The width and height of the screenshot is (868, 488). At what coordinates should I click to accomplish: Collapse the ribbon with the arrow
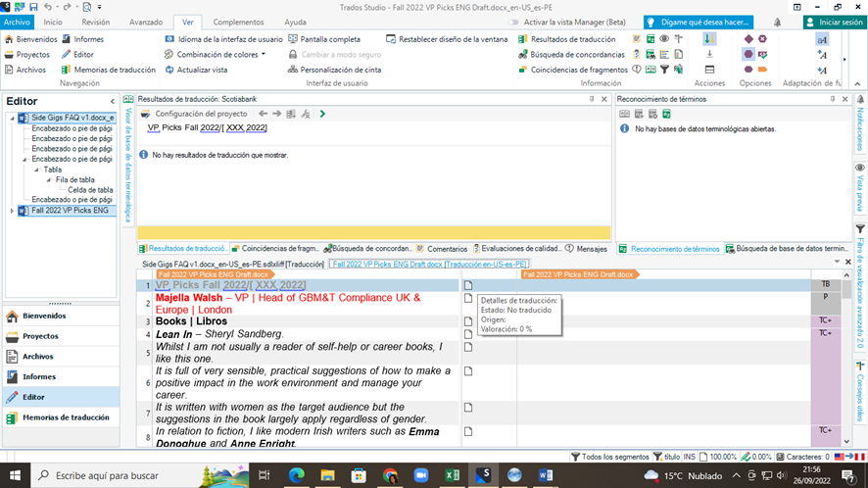point(857,83)
